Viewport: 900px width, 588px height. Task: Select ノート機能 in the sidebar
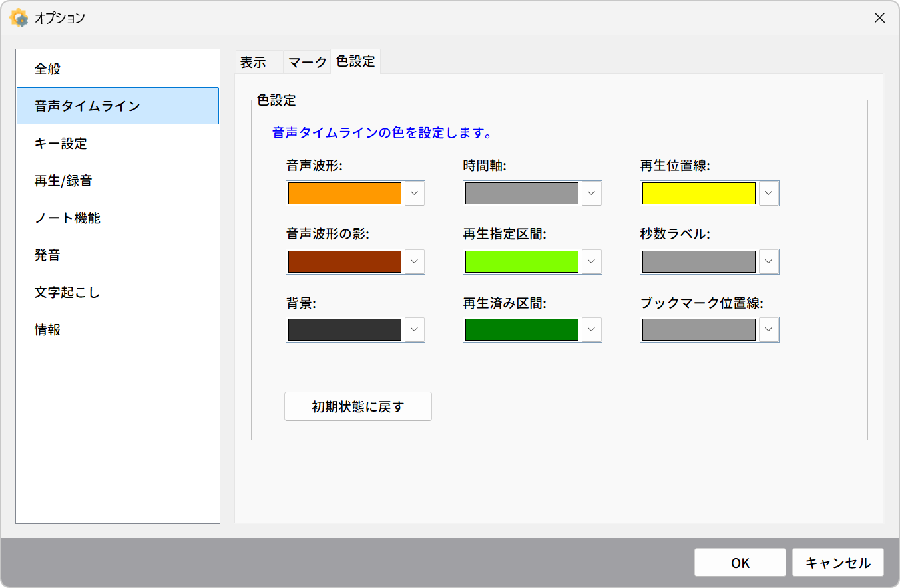[x=118, y=218]
